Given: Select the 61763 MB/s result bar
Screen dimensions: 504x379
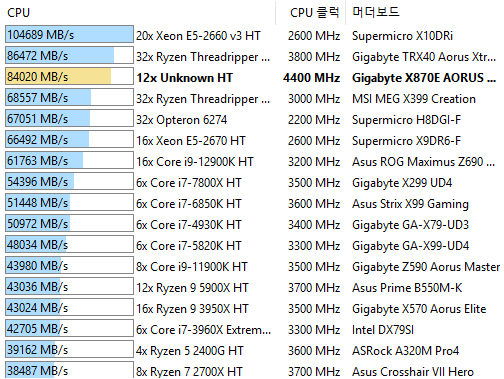Looking at the screenshot, I should click(x=69, y=160).
